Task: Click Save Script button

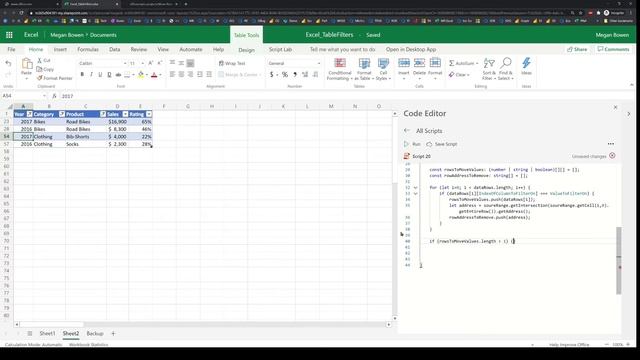Action: 442,144
